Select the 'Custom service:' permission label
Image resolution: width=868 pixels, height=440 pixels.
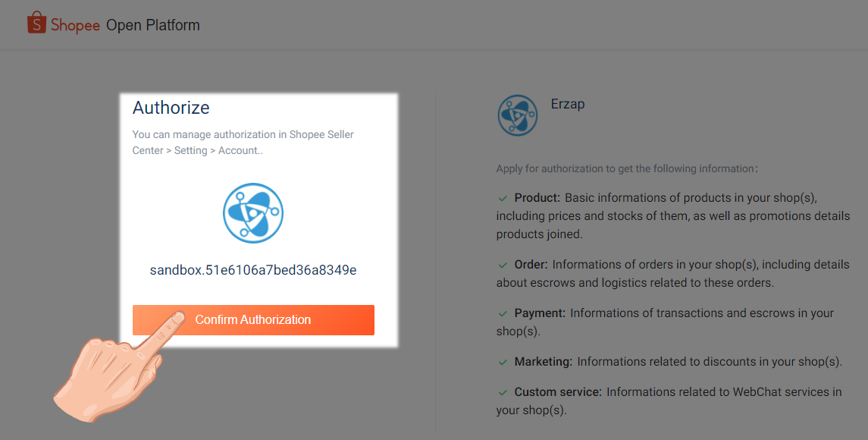point(558,391)
